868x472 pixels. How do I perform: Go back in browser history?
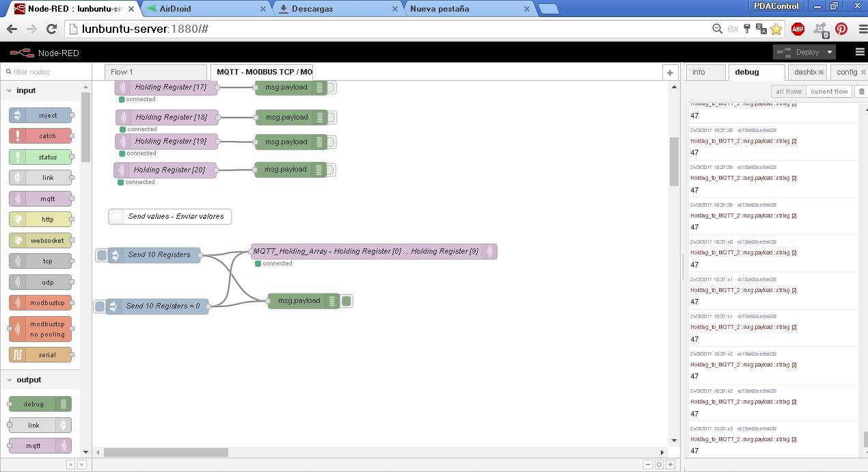(12, 29)
